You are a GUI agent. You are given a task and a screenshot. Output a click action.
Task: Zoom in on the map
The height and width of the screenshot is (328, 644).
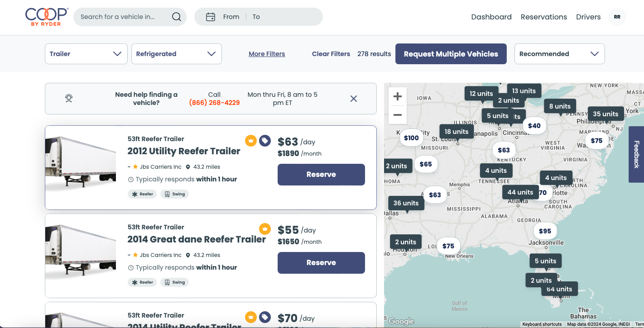tap(398, 96)
